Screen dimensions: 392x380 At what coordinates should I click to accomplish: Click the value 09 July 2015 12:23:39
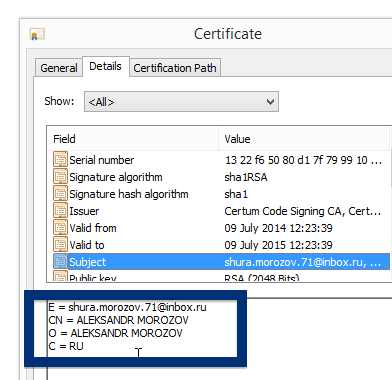click(x=278, y=245)
